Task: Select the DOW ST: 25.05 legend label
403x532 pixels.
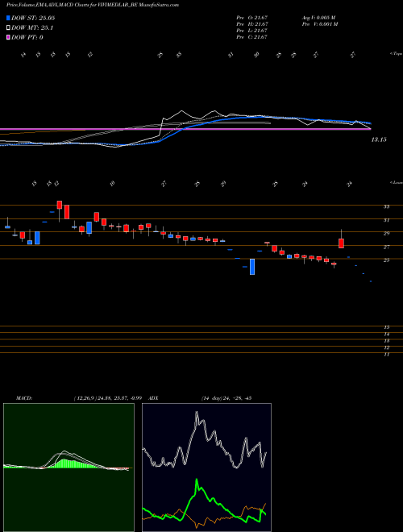Action: point(33,18)
